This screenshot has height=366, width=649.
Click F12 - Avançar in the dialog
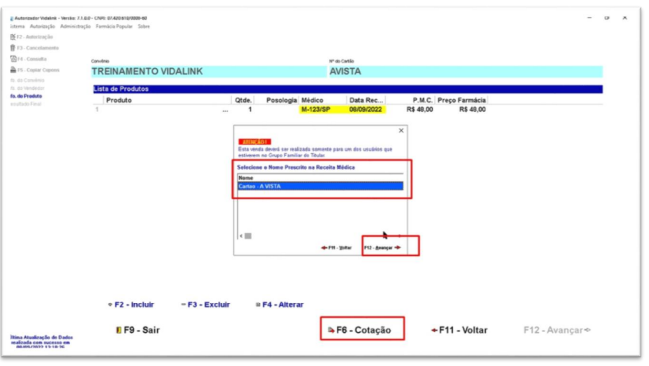(382, 248)
